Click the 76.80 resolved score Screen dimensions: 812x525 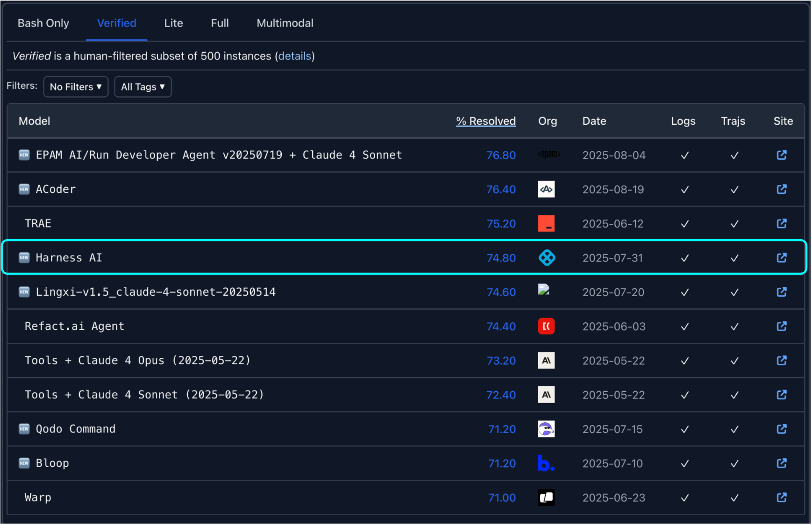click(501, 155)
